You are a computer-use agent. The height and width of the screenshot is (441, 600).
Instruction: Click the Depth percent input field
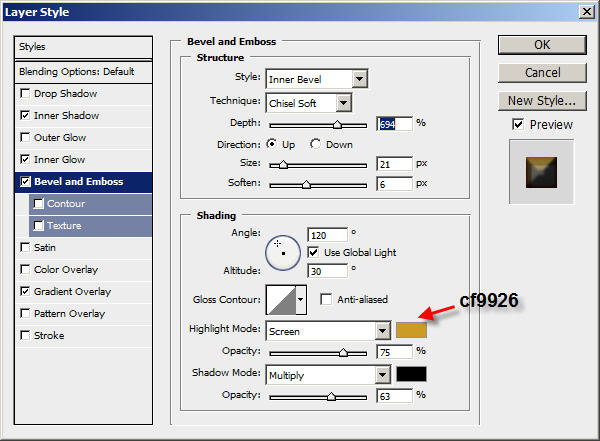click(x=394, y=124)
